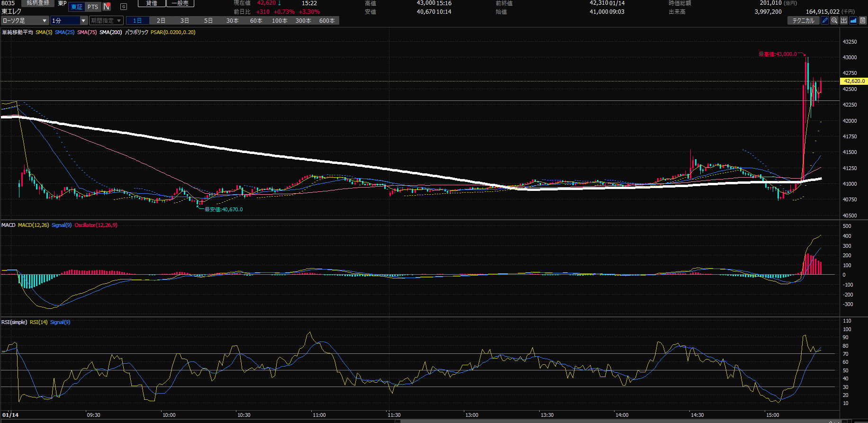
Task: Click the magnifier zoom icon
Action: pyautogui.click(x=834, y=20)
